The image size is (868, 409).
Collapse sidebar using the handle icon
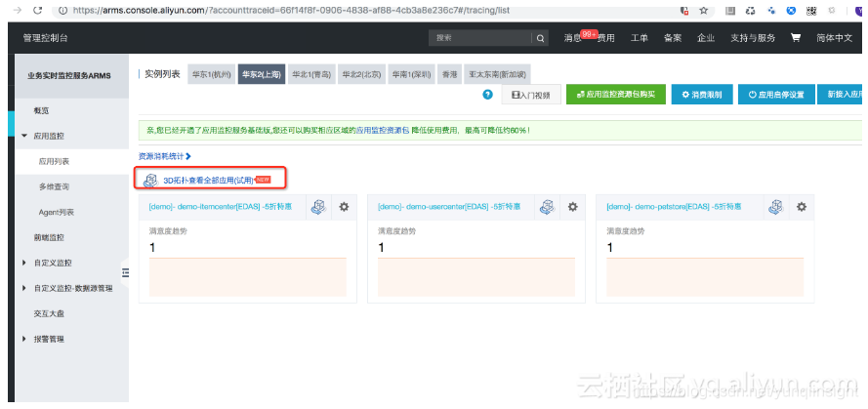pyautogui.click(x=125, y=271)
